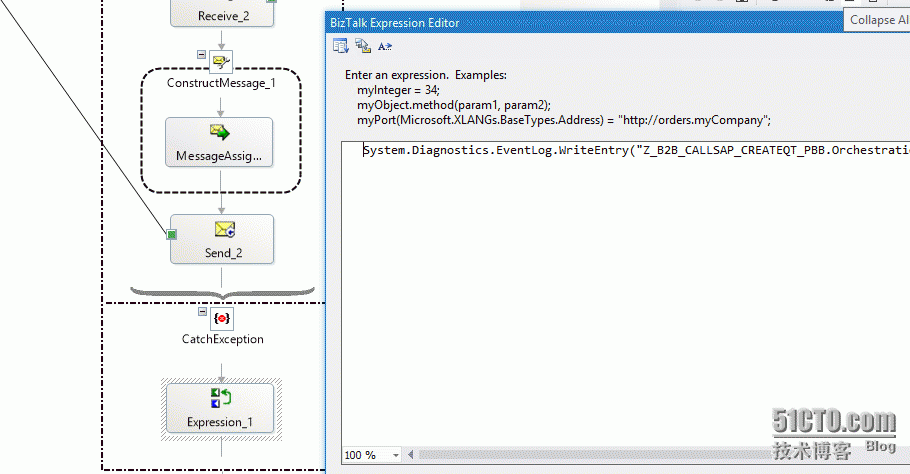Click the green port connector on Send_2
Image resolution: width=910 pixels, height=474 pixels.
click(171, 234)
